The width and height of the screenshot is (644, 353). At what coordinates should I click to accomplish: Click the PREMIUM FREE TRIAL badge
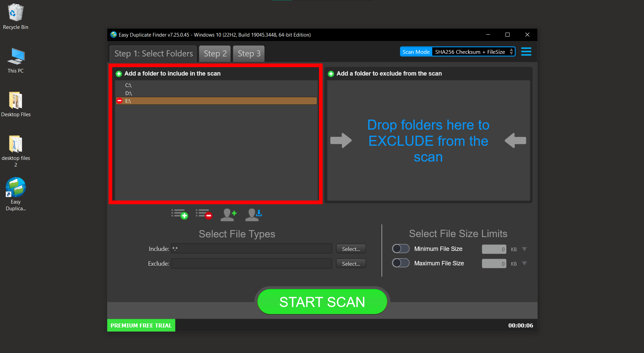click(141, 325)
